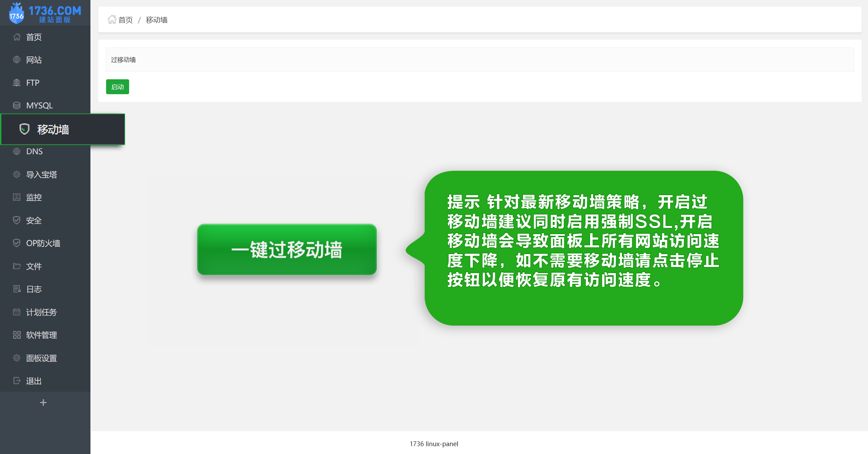Open 软件管理 in the sidebar
Image resolution: width=868 pixels, height=454 pixels.
(x=45, y=335)
